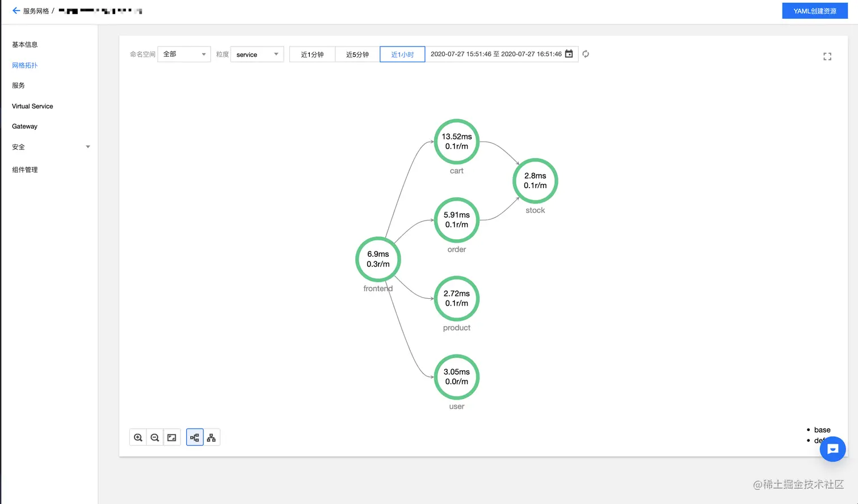Select 网格拓扑 in the sidebar
858x504 pixels.
point(25,65)
